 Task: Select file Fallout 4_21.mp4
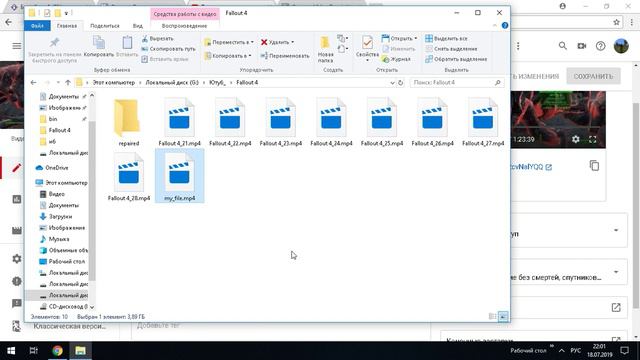(179, 122)
